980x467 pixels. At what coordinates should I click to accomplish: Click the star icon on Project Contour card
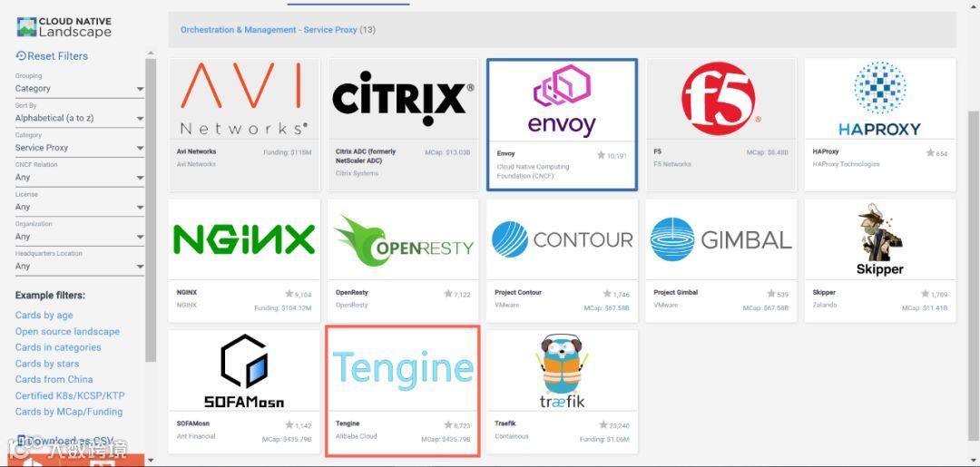coord(607,294)
